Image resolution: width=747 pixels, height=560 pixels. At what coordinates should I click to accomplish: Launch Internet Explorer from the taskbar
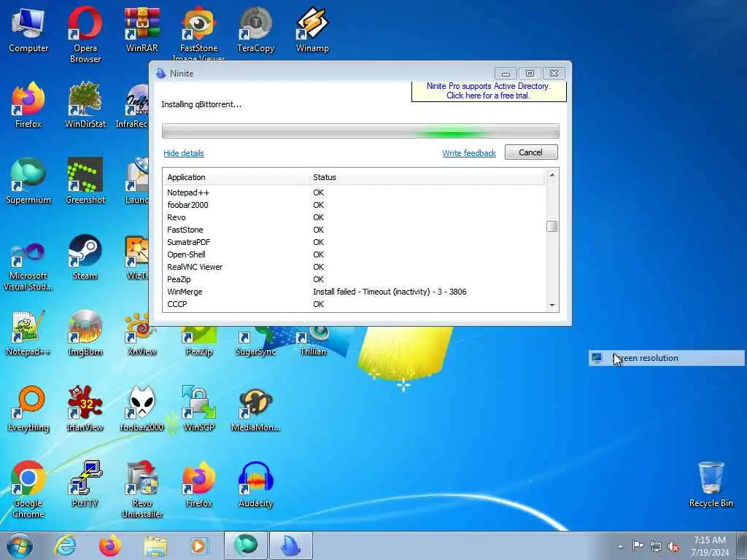(65, 545)
